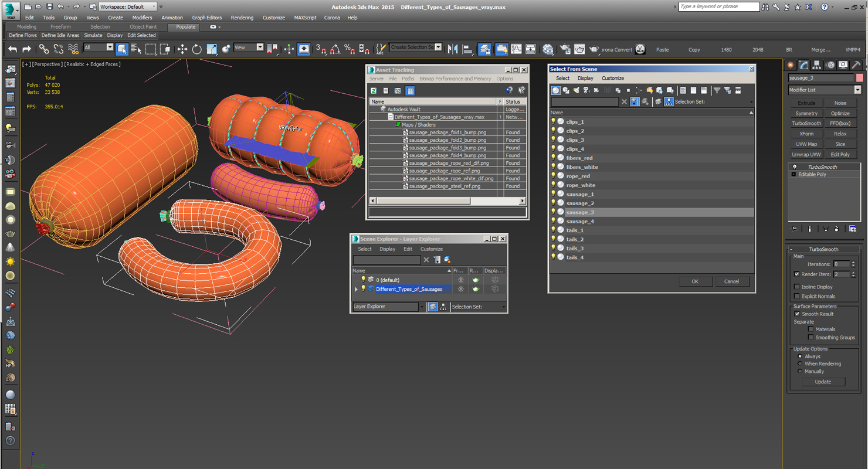The width and height of the screenshot is (868, 469).
Task: Enable the Explicit Normals checkbox
Action: 796,296
